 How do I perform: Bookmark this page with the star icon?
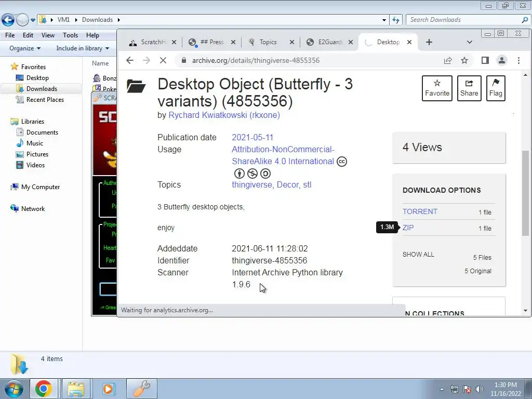tap(464, 60)
